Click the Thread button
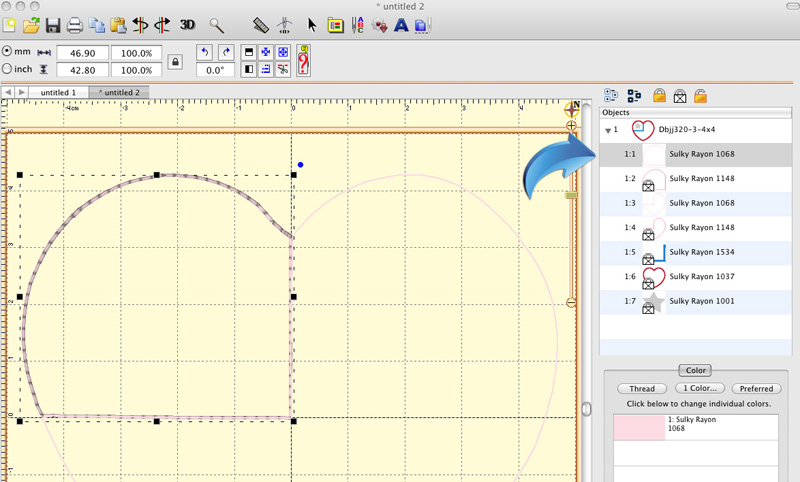The image size is (800, 482). 642,389
